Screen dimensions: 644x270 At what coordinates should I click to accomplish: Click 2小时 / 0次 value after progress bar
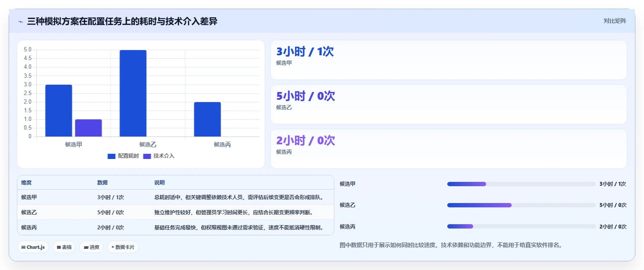(613, 226)
